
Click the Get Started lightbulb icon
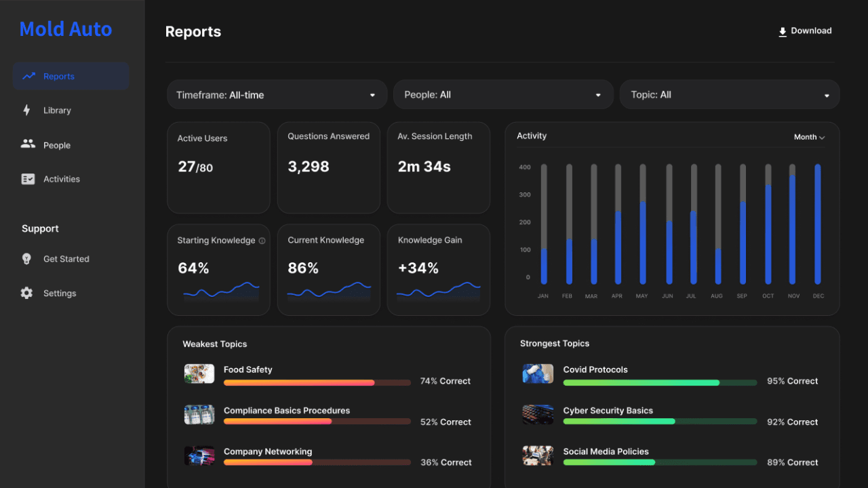pos(27,259)
